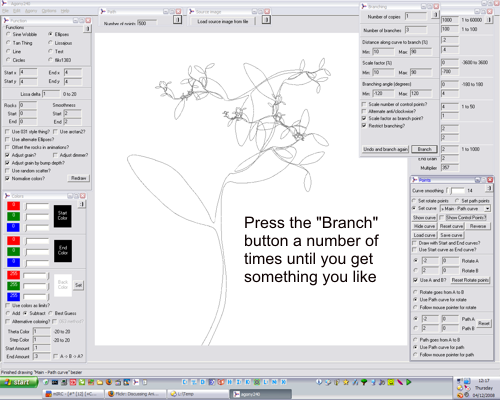Open the yellow folder quick launch icon

100,382
